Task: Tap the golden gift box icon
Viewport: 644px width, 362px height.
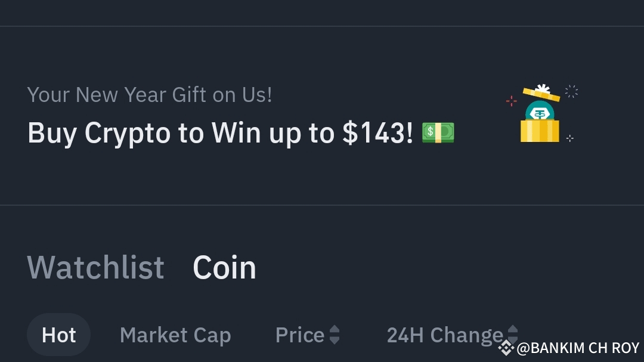Action: [540, 130]
